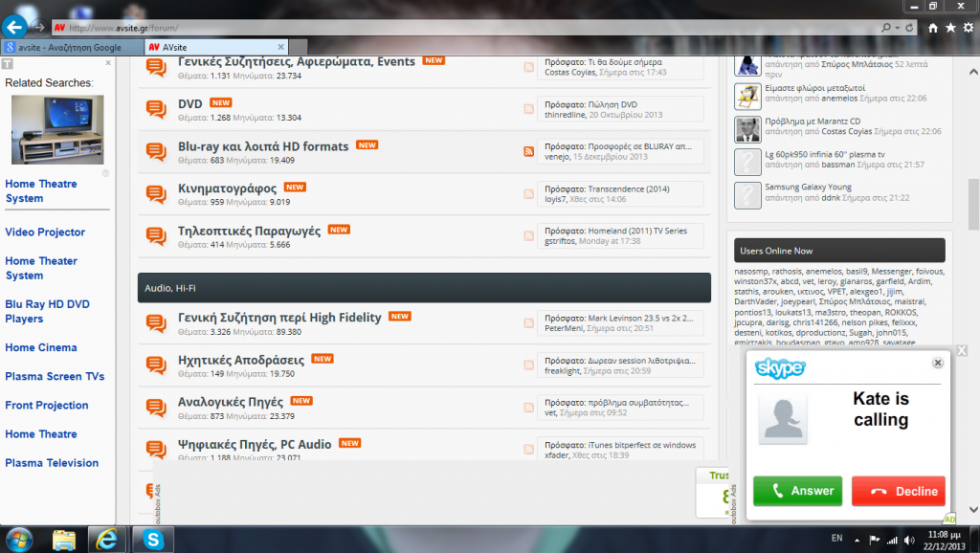Show hidden tray icons arrow
980x553 pixels.
pyautogui.click(x=857, y=540)
